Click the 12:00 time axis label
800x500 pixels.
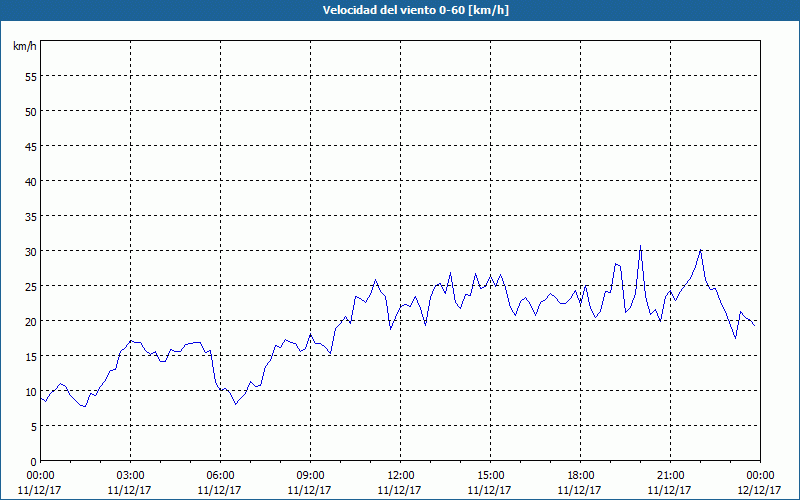(x=401, y=476)
